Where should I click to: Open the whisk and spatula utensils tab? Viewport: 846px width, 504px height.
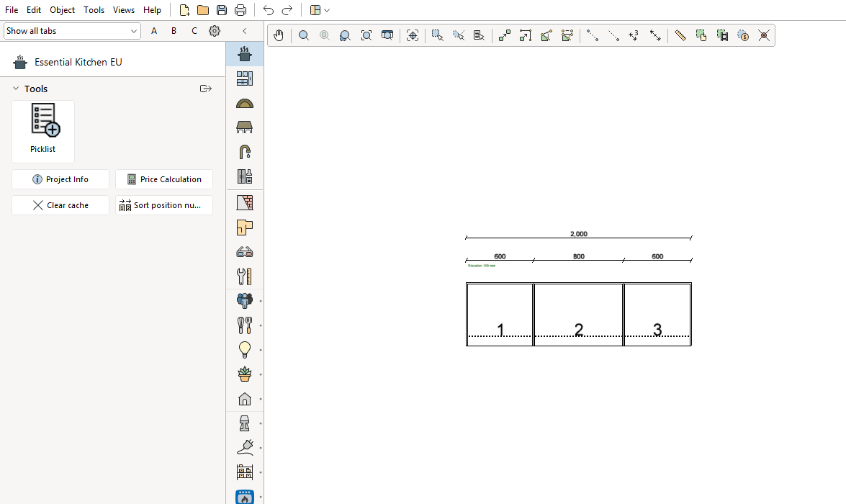coord(244,325)
